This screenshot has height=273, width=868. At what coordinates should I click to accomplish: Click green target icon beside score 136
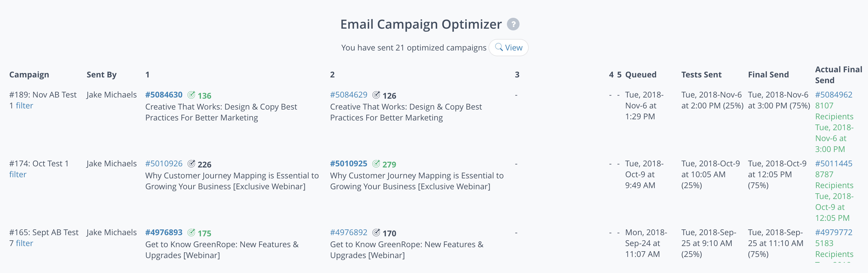pos(191,95)
